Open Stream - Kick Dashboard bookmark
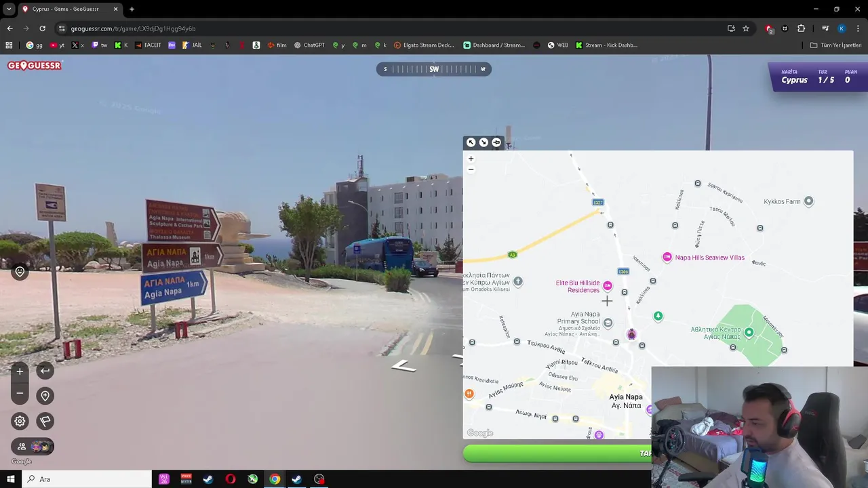Screen dimensions: 868x488 (x=606, y=45)
